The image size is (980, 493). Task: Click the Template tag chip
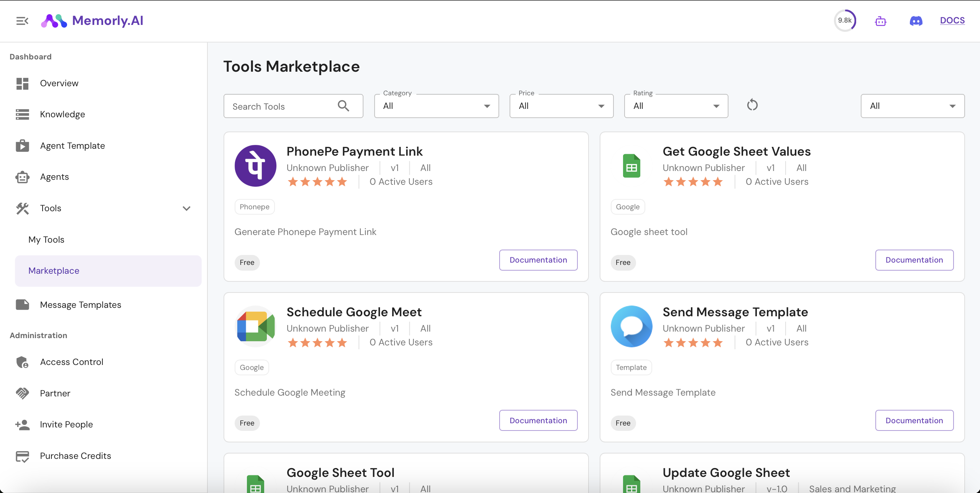click(x=631, y=368)
